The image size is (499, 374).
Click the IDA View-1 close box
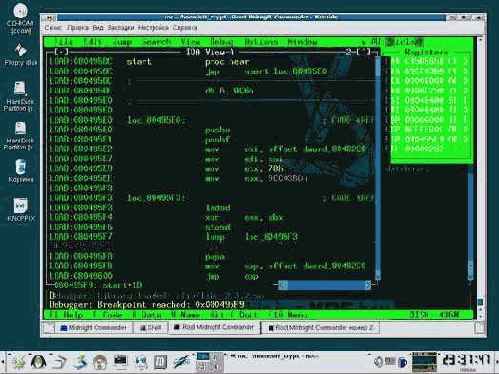62,52
